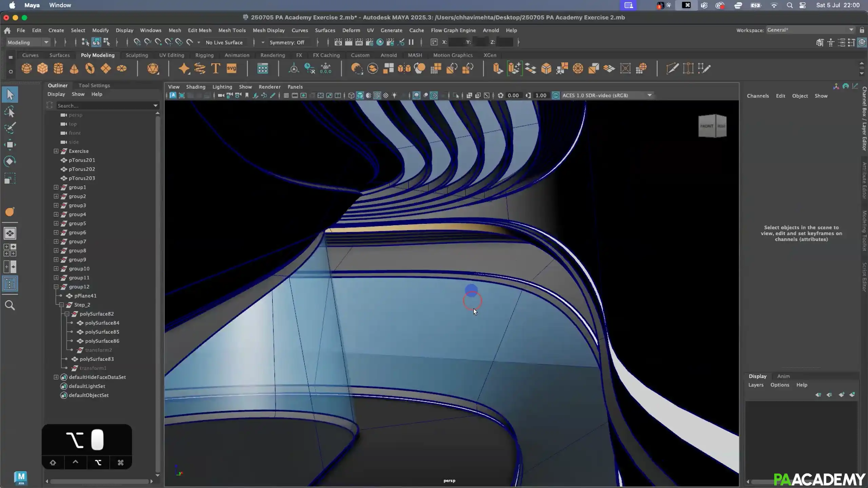Collapse the Step_2 hierarchy in the Outliner

tap(61, 305)
